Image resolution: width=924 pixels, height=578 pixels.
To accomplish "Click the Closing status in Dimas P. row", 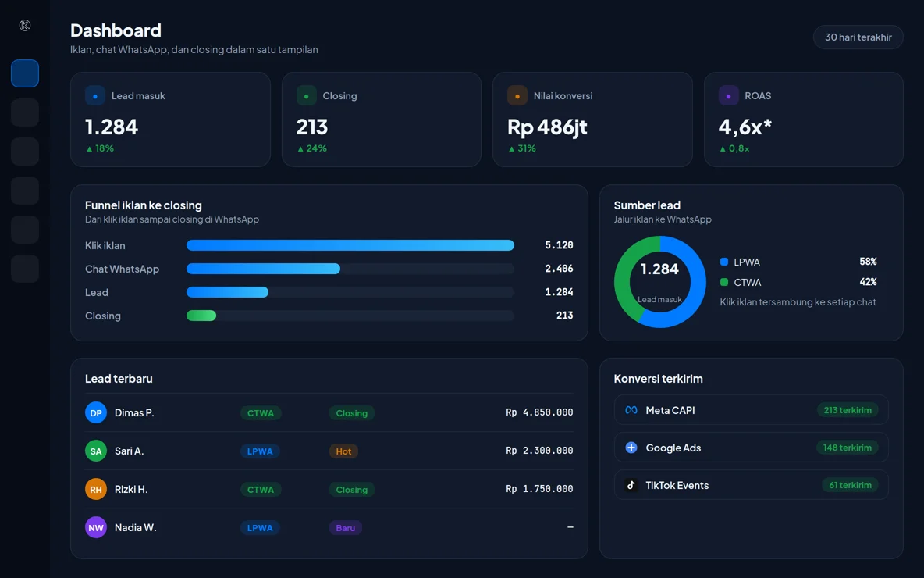I will coord(352,413).
